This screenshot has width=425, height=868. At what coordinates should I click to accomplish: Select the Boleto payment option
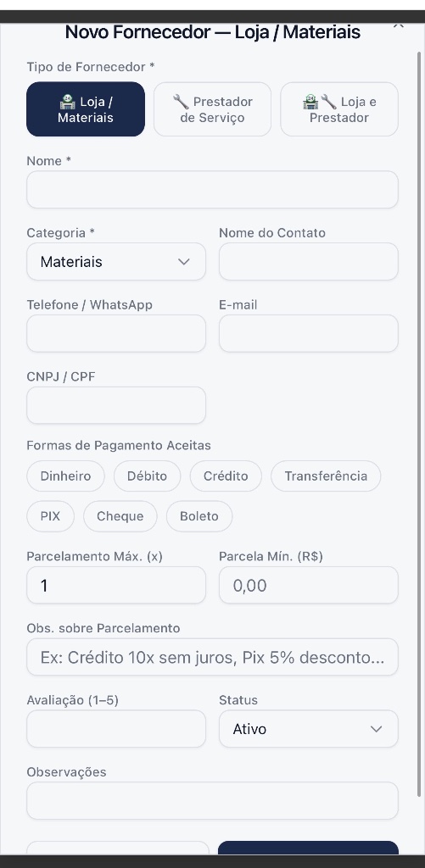[x=199, y=516]
